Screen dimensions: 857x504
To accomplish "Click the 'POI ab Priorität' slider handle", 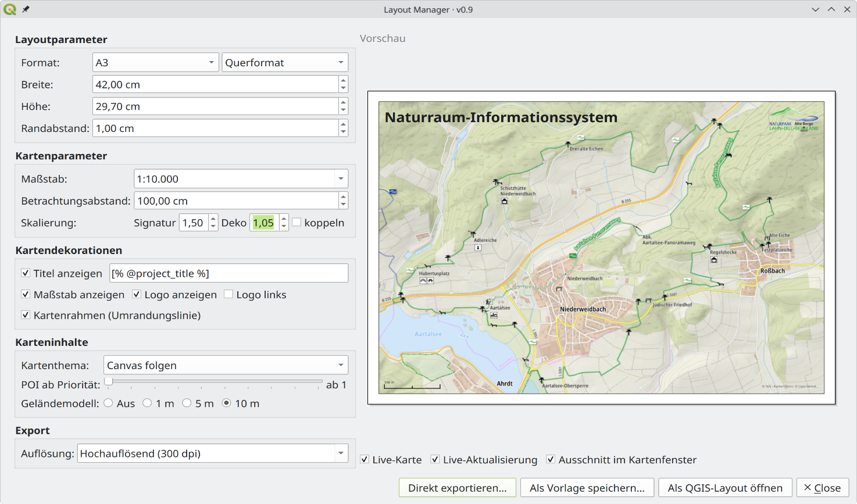I will [109, 381].
